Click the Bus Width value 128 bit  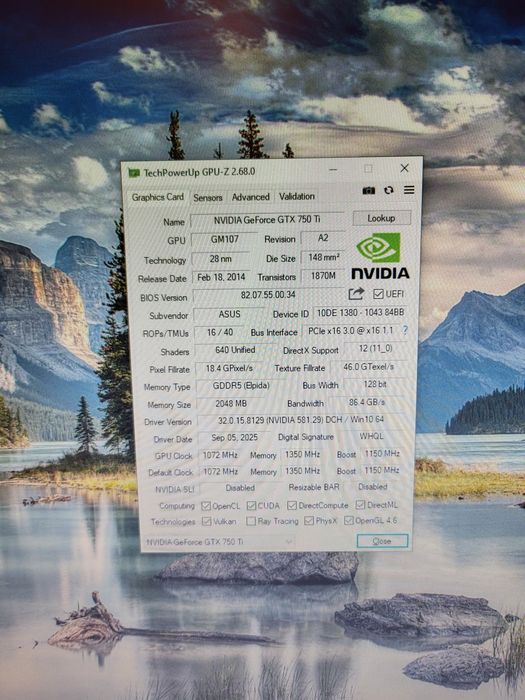[x=375, y=384]
